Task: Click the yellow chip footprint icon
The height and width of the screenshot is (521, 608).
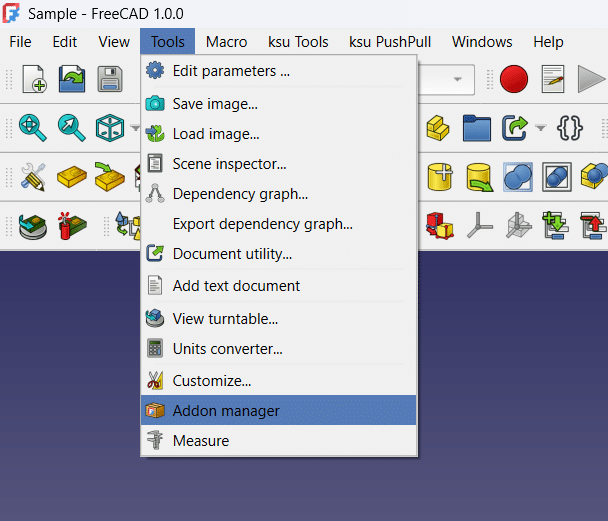Action: tap(72, 177)
